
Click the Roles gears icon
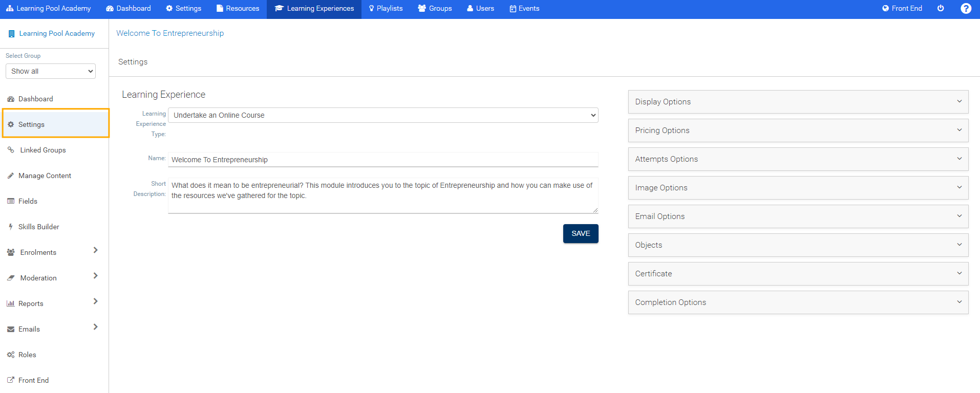tap(11, 355)
